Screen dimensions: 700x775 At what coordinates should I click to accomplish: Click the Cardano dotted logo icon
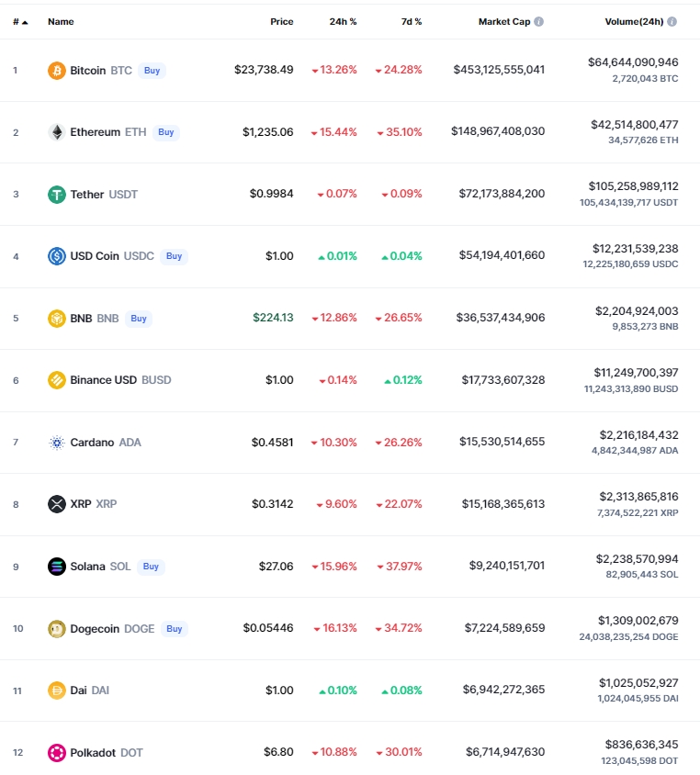pyautogui.click(x=57, y=443)
